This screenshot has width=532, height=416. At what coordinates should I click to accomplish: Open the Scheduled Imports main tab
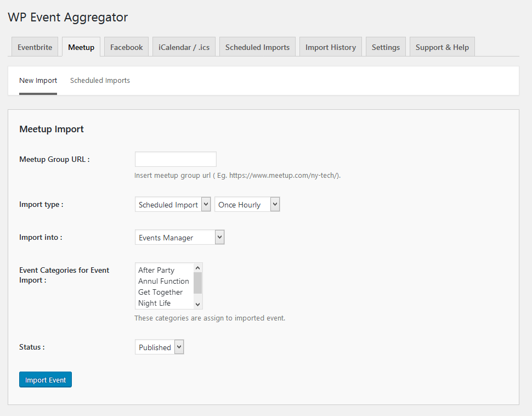point(258,47)
